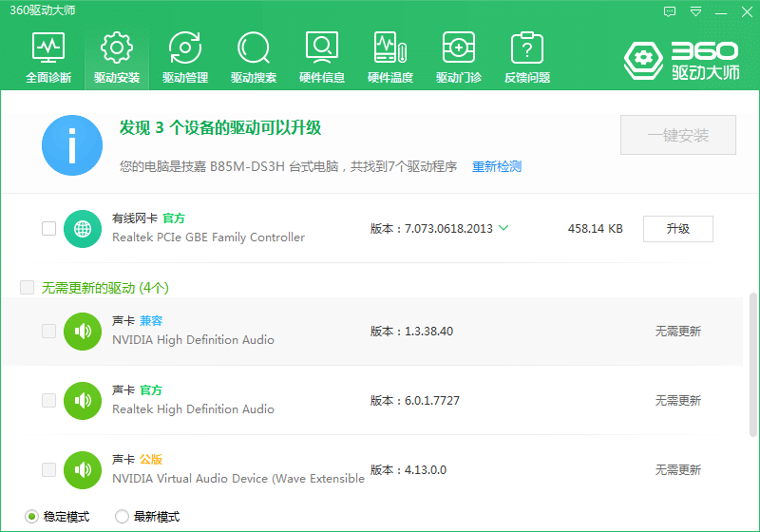760x532 pixels.
Task: Check the Realtek PCIe GBE network card checkbox
Action: pyautogui.click(x=48, y=228)
